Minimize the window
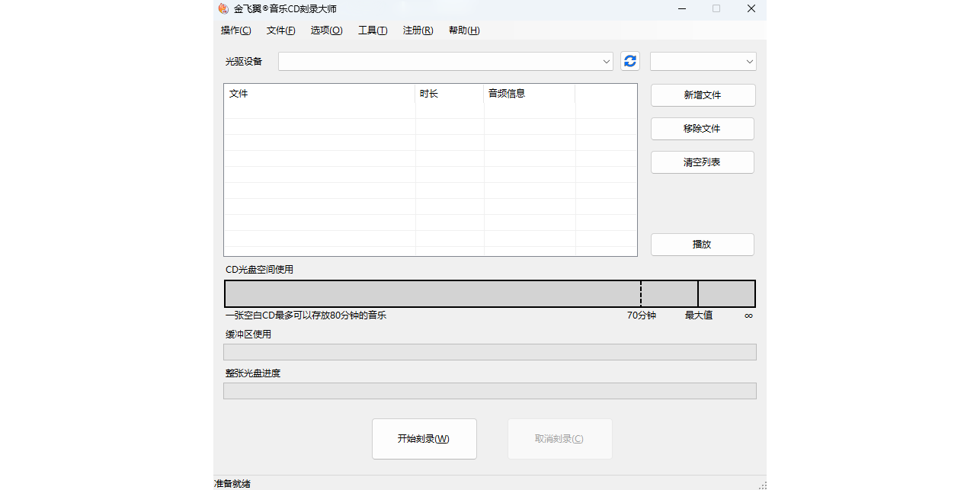Image resolution: width=980 pixels, height=490 pixels. pyautogui.click(x=681, y=9)
